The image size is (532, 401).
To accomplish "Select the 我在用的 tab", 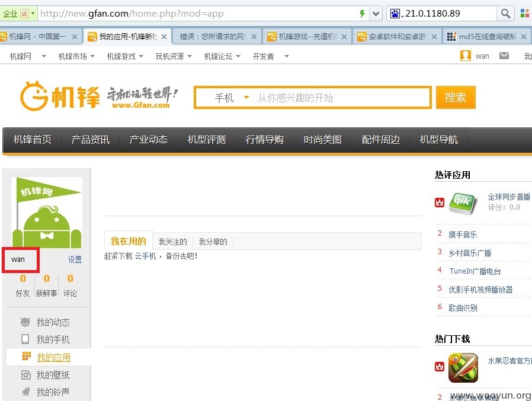I will (128, 241).
